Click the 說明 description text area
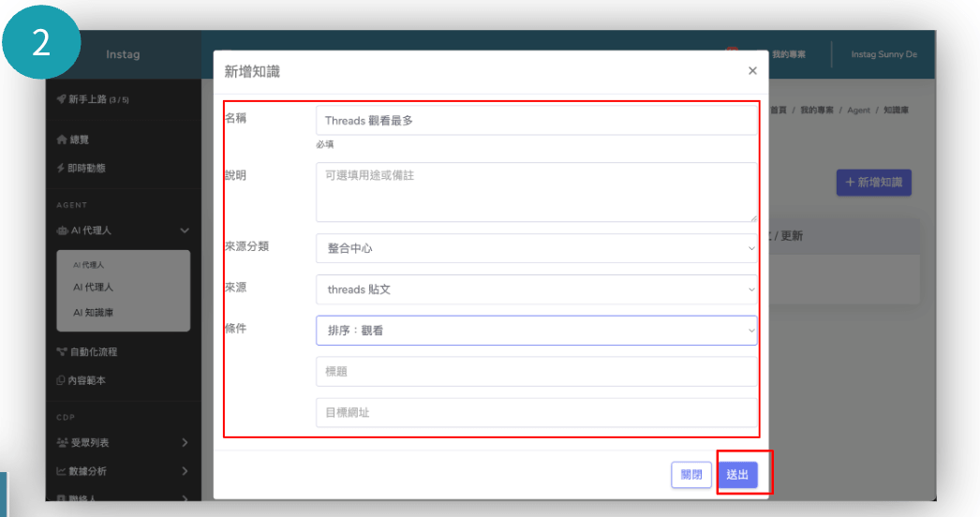Image resolution: width=980 pixels, height=517 pixels. (536, 192)
